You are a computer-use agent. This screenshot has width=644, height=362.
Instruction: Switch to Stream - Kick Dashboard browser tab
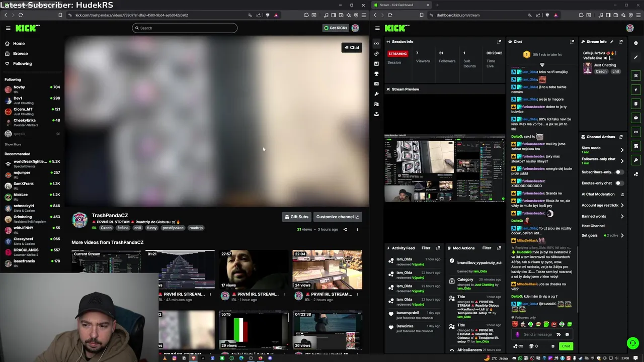pyautogui.click(x=400, y=5)
